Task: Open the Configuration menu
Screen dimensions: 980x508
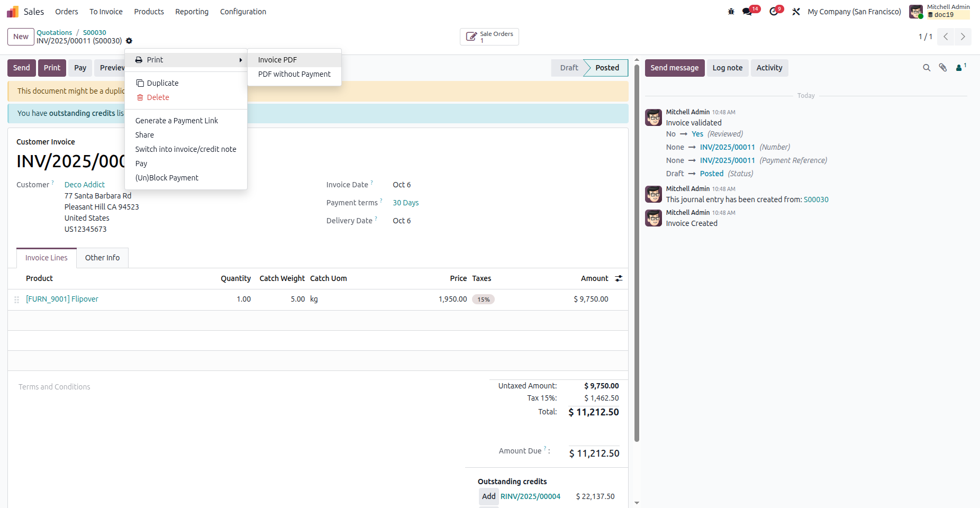Action: click(x=243, y=12)
